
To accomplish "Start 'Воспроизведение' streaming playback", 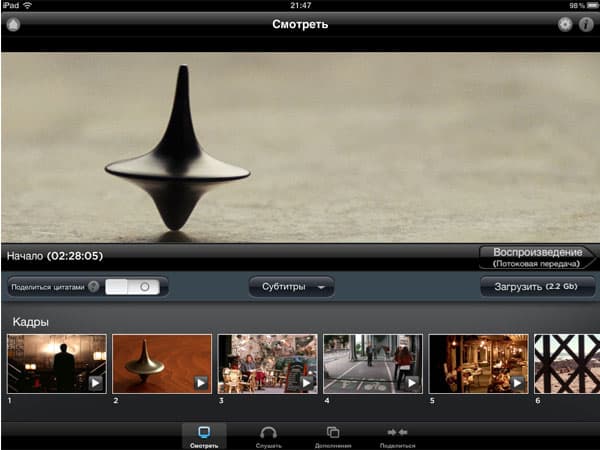I will 537,257.
